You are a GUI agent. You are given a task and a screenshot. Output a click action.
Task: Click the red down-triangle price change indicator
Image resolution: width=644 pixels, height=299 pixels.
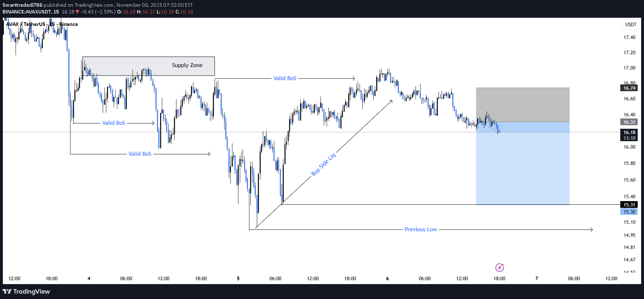point(77,12)
